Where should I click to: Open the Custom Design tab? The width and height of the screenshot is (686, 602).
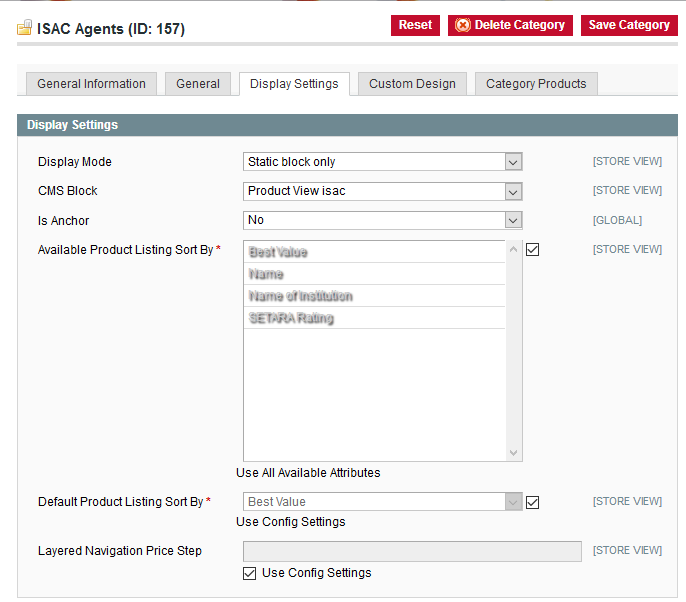pos(412,84)
